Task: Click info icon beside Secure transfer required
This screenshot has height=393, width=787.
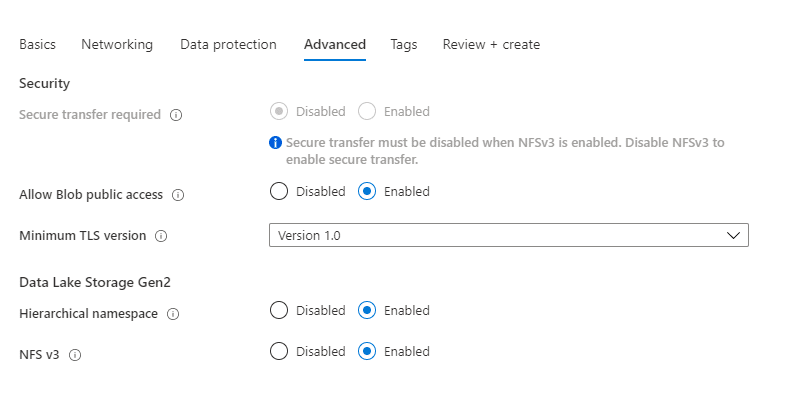Action: [176, 115]
